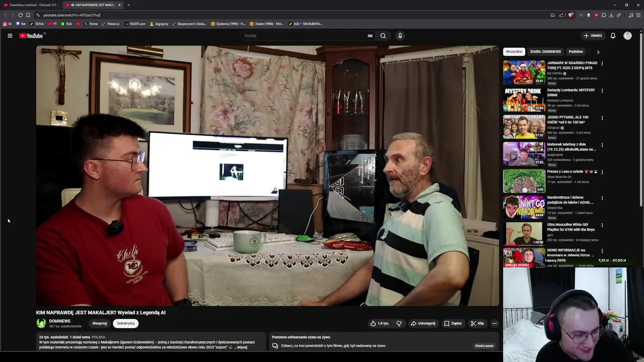Open options menu for Mahonek telefony video

(x=602, y=145)
